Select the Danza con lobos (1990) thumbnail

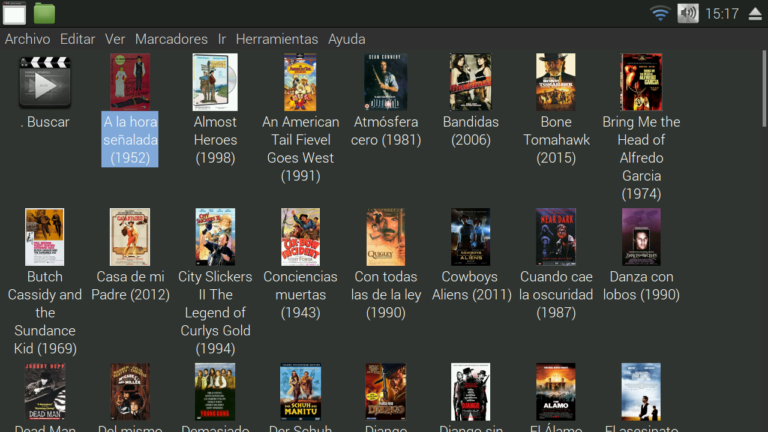(x=641, y=237)
